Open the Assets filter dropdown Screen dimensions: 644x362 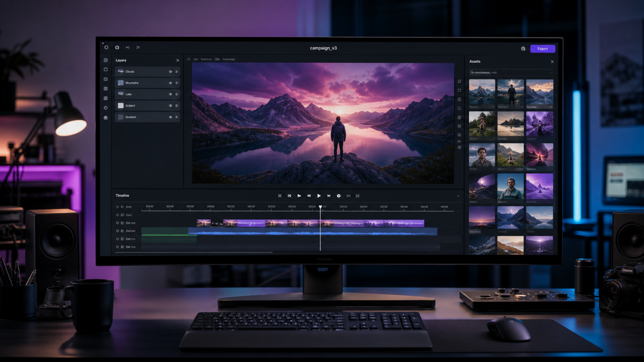pos(511,73)
